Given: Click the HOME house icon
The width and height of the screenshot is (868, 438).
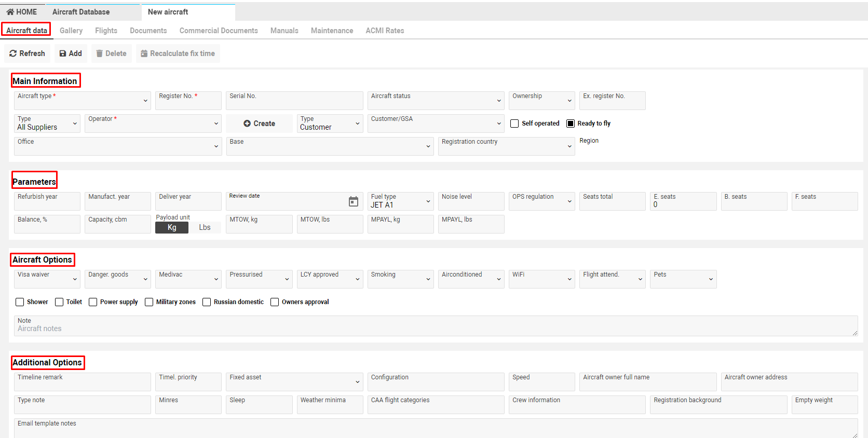Looking at the screenshot, I should (10, 12).
